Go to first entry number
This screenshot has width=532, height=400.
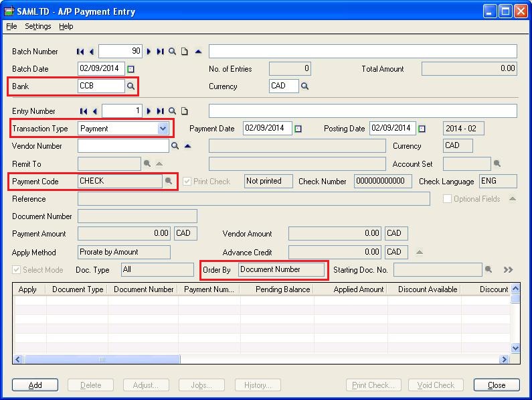pos(84,111)
